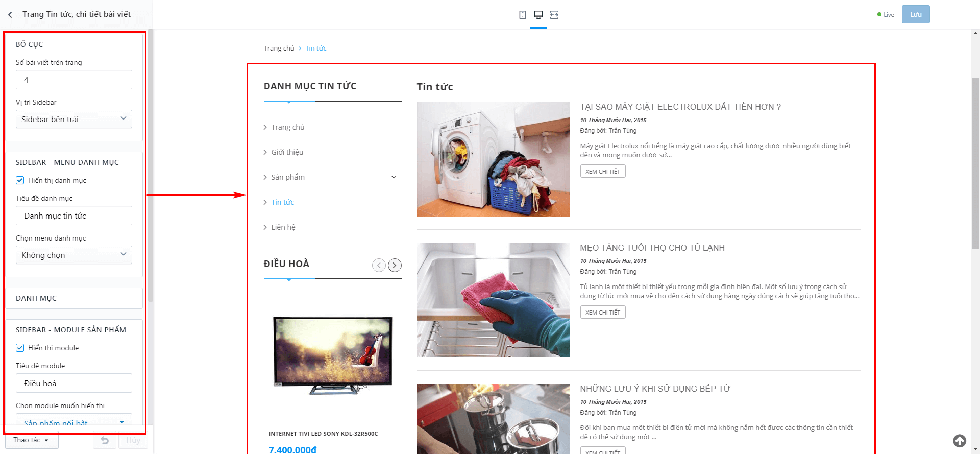Open 'Liên hệ' menu item

[x=283, y=227]
